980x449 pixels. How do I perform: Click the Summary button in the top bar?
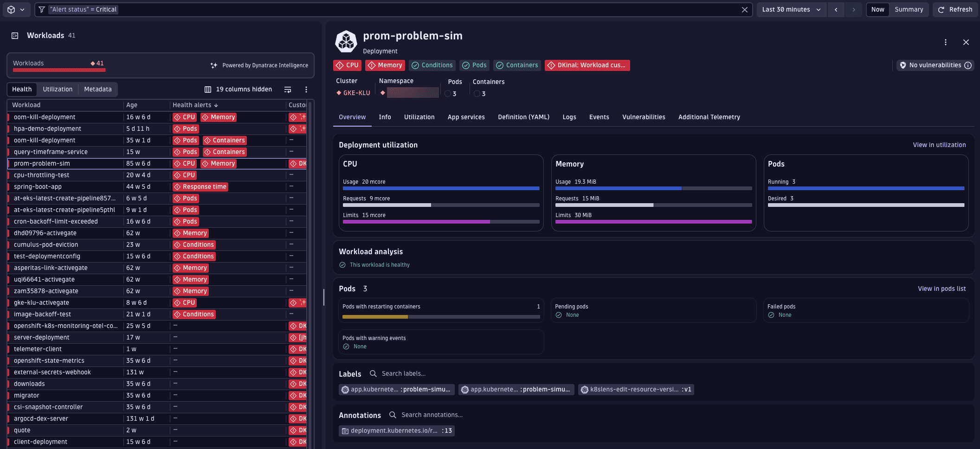tap(909, 9)
